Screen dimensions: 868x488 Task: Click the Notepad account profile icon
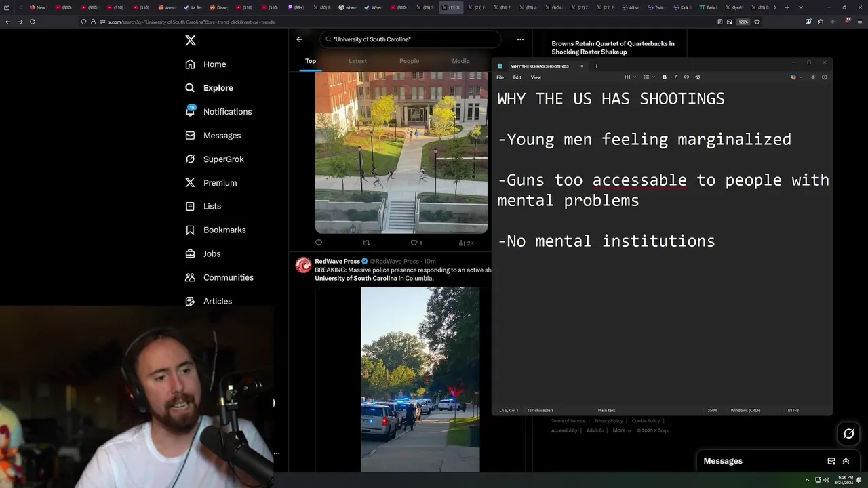tap(813, 77)
